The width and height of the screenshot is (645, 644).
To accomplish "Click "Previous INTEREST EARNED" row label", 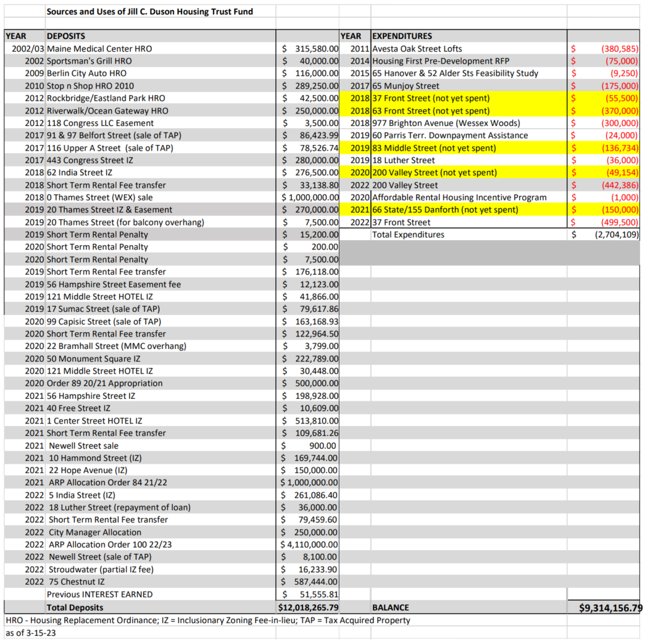I will pyautogui.click(x=100, y=595).
